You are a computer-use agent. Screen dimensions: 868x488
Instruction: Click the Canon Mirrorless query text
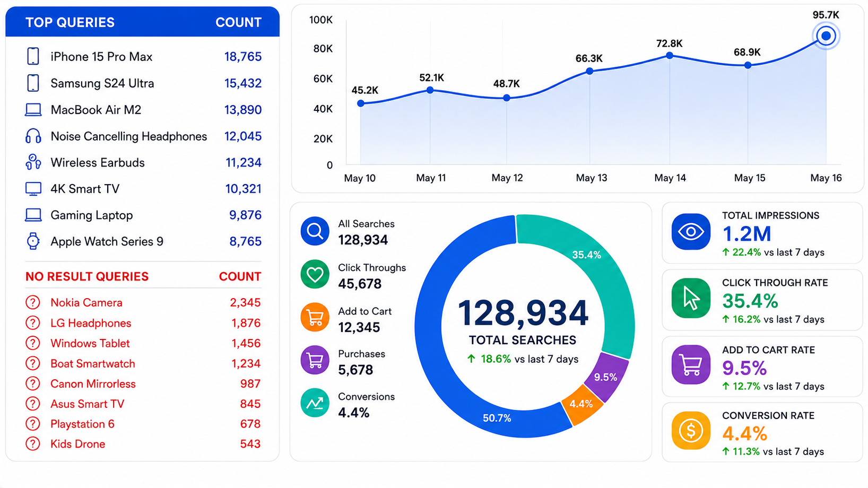click(93, 384)
